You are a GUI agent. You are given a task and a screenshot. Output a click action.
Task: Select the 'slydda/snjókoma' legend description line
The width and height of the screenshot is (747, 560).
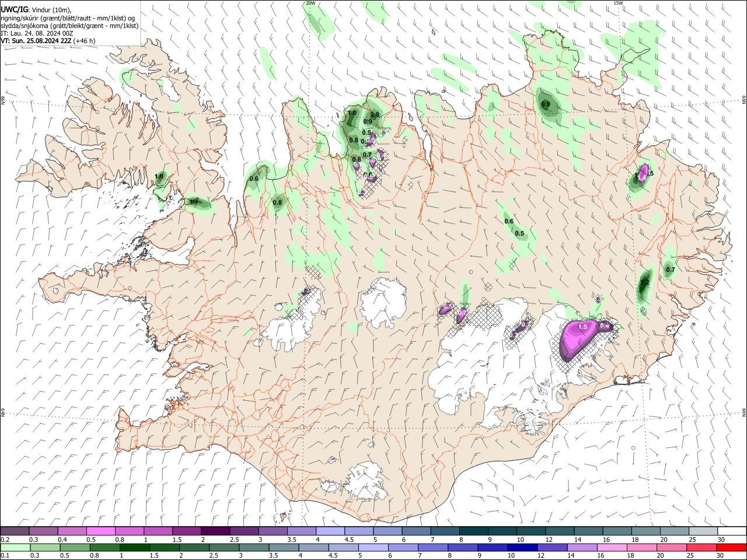tap(69, 26)
